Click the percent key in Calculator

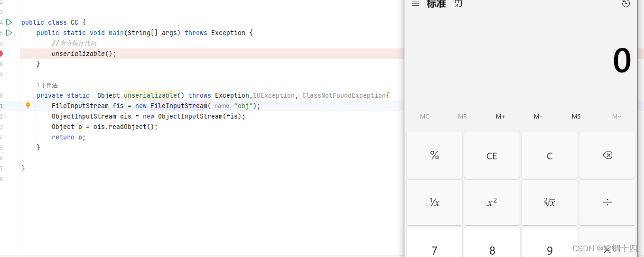coord(434,155)
